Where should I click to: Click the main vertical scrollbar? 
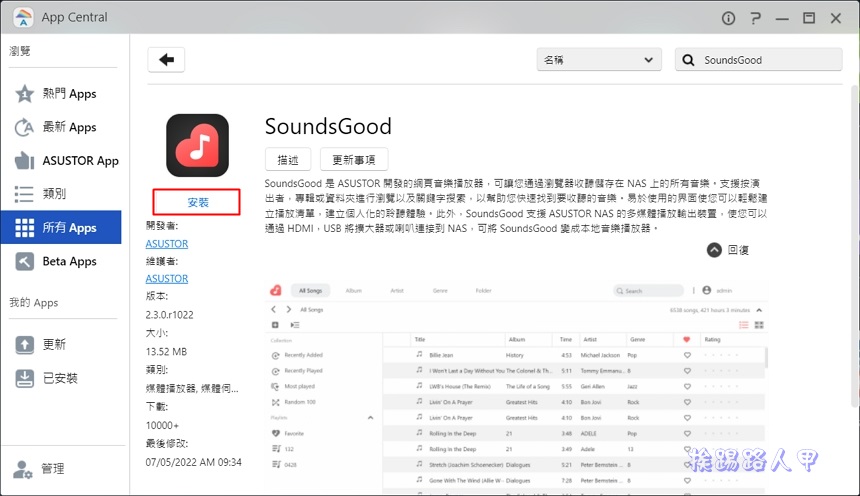tap(855, 247)
